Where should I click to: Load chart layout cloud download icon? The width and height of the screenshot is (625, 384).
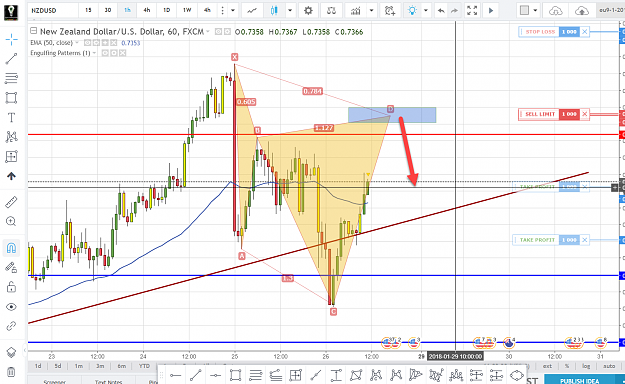tap(555, 11)
